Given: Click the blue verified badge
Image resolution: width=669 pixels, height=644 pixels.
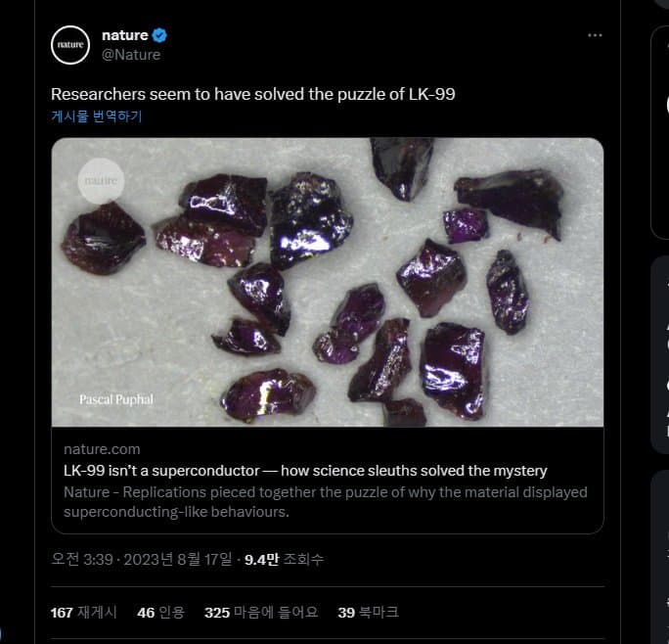Looking at the screenshot, I should tap(159, 35).
